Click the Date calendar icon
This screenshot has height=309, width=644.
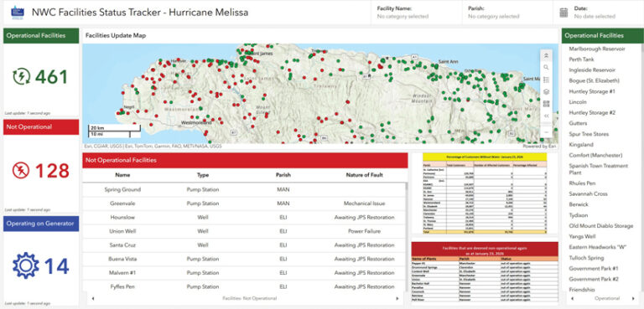(x=563, y=13)
